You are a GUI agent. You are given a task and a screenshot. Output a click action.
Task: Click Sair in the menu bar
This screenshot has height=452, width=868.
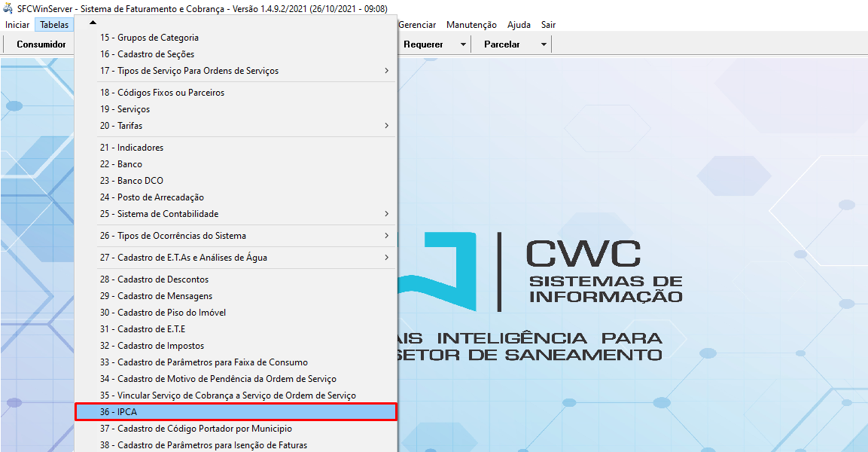548,24
